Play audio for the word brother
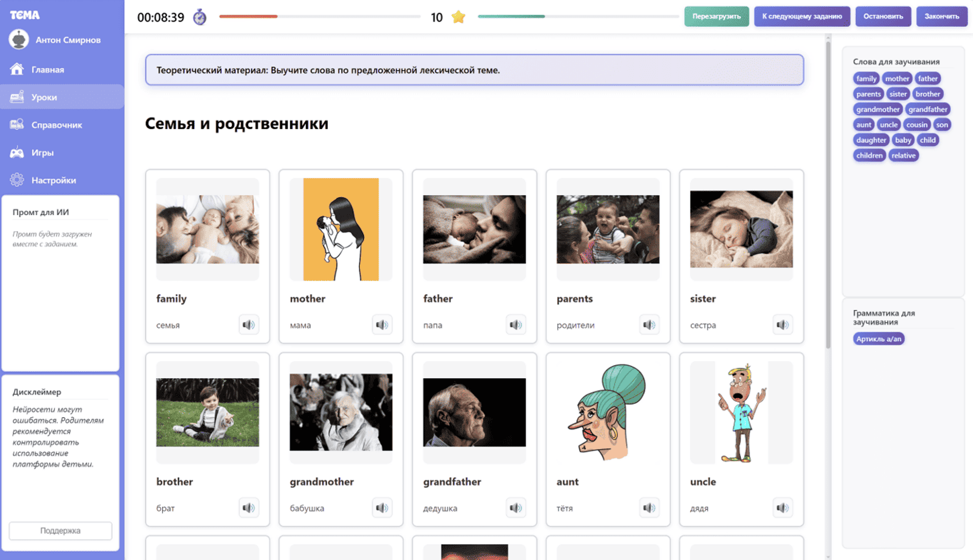Screen dimensions: 973x560 click(249, 508)
